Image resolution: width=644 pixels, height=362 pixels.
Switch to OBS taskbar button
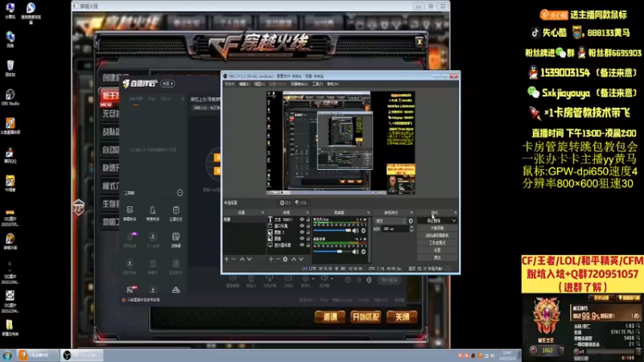click(82, 356)
